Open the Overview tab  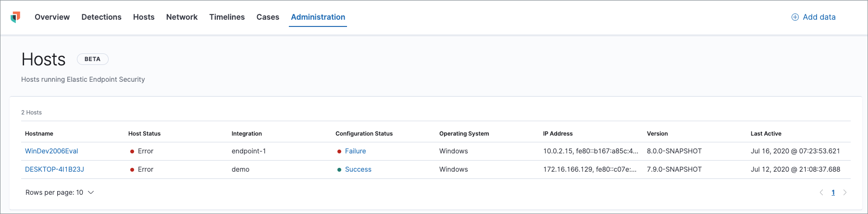coord(52,17)
